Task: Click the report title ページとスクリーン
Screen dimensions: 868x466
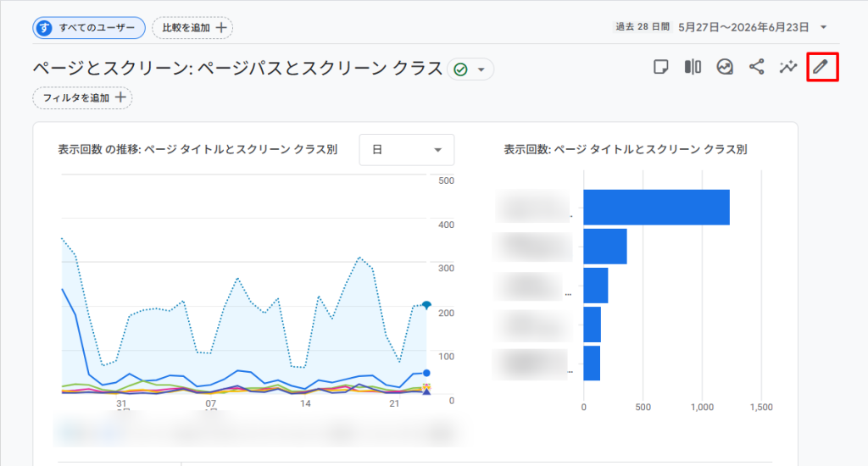Action: (237, 68)
